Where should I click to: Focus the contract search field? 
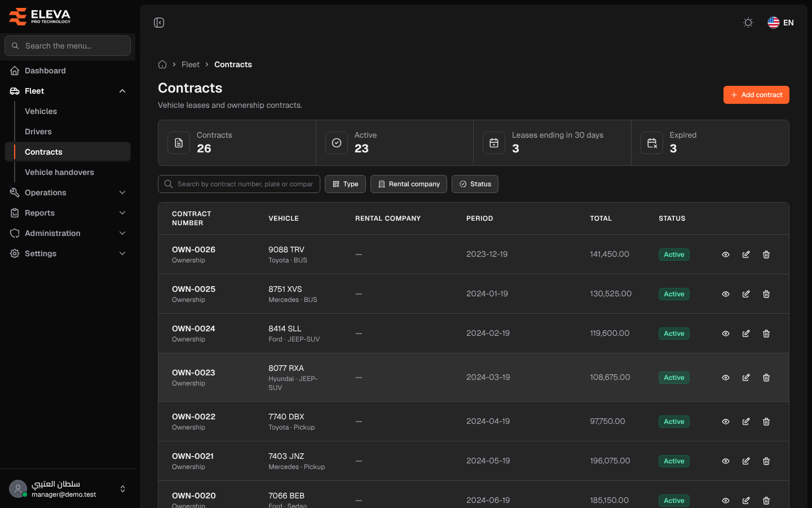tap(239, 184)
